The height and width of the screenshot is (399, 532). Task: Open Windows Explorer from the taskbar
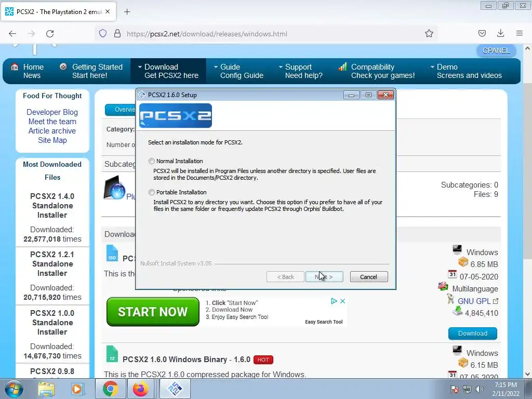[46, 389]
